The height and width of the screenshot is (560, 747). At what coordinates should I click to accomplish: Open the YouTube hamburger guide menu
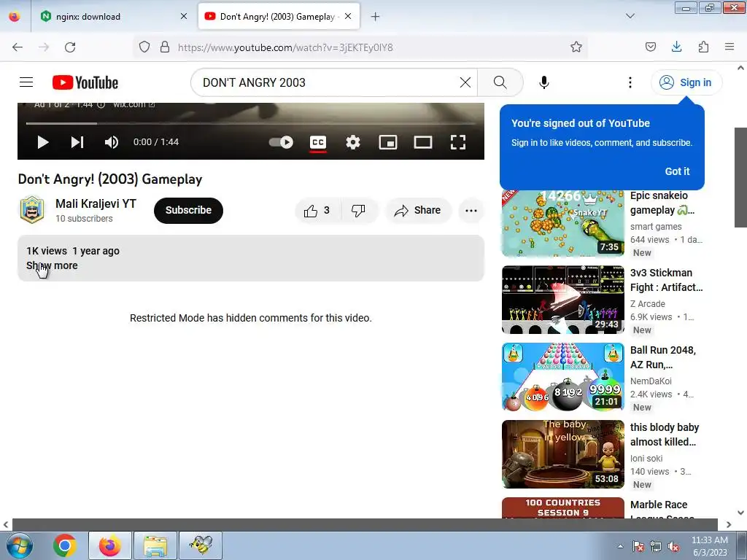pos(26,82)
